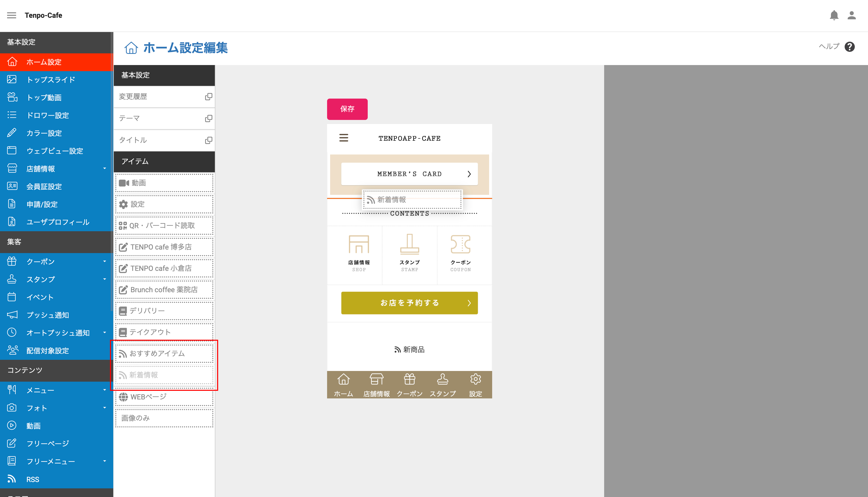Open the notifications bell
Viewport: 868px width, 497px height.
834,15
